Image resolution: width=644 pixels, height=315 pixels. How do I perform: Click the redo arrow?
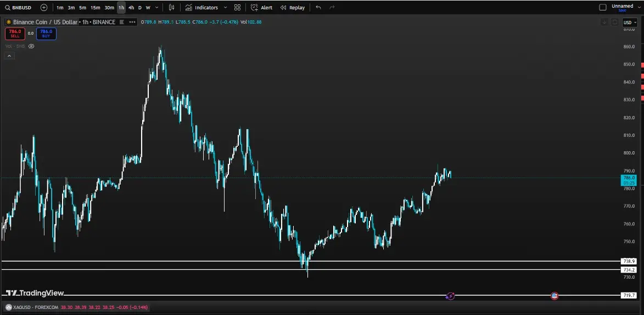332,7
